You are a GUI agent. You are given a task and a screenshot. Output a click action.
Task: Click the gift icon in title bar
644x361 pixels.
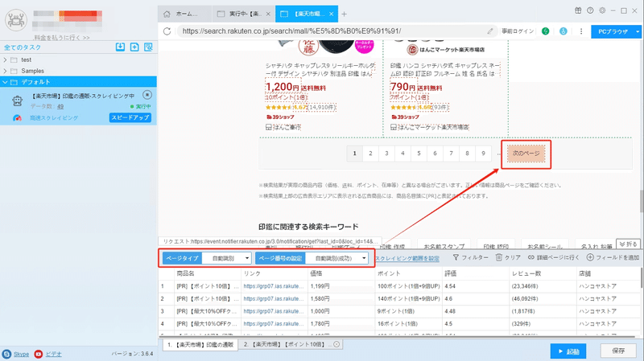point(578,10)
